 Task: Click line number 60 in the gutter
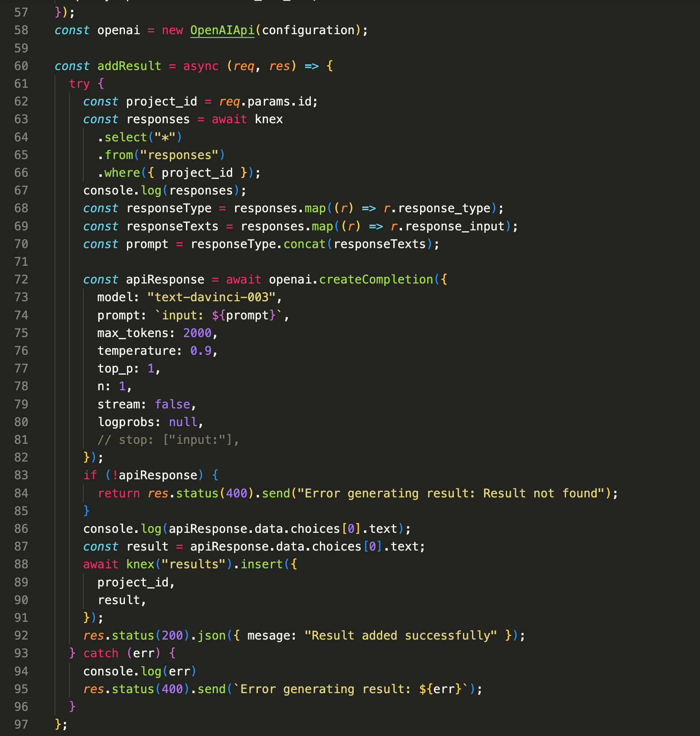click(21, 66)
